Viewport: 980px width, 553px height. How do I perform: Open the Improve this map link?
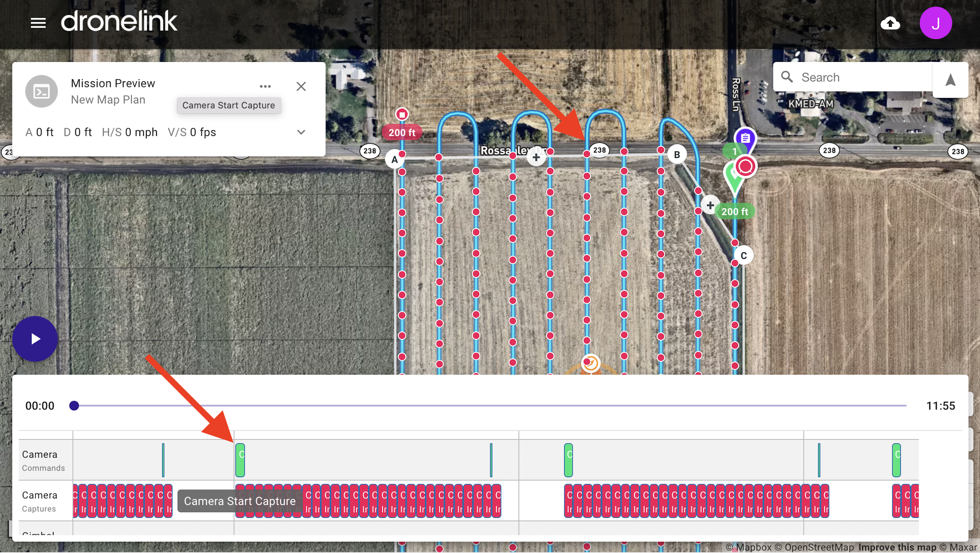pyautogui.click(x=897, y=547)
